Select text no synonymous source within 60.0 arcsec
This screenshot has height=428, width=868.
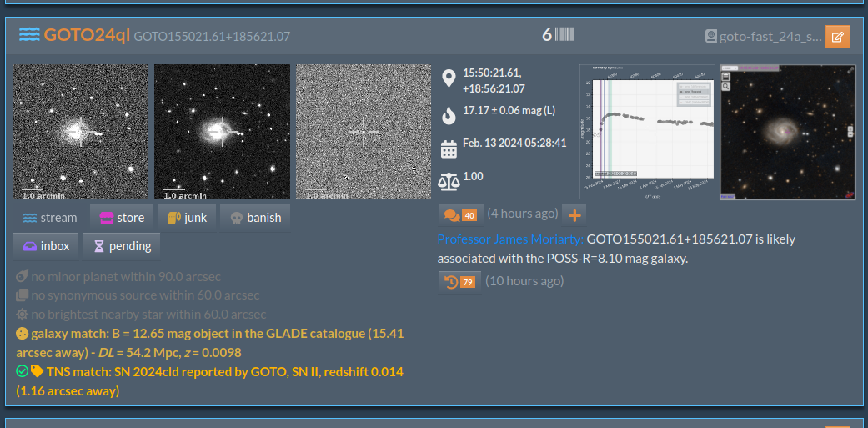(x=145, y=295)
